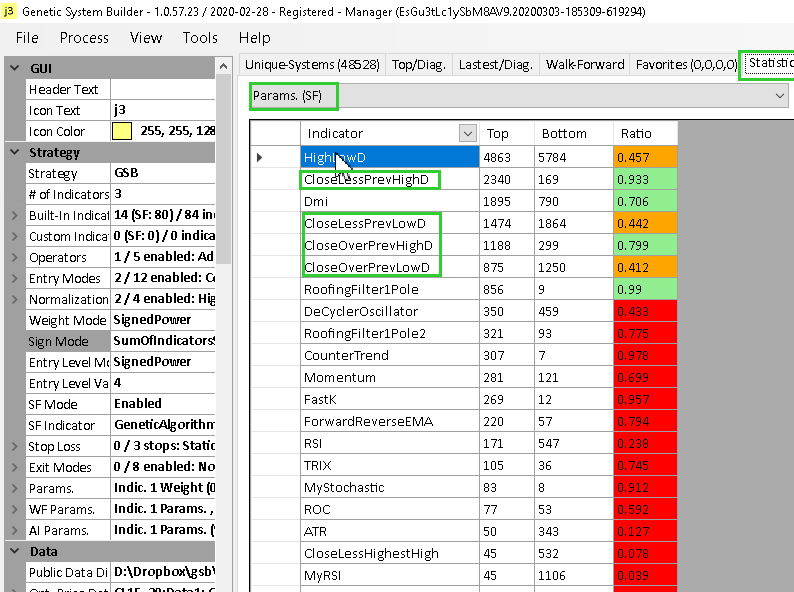This screenshot has width=794, height=592.
Task: Click the j3 application icon in title bar
Action: (x=10, y=11)
